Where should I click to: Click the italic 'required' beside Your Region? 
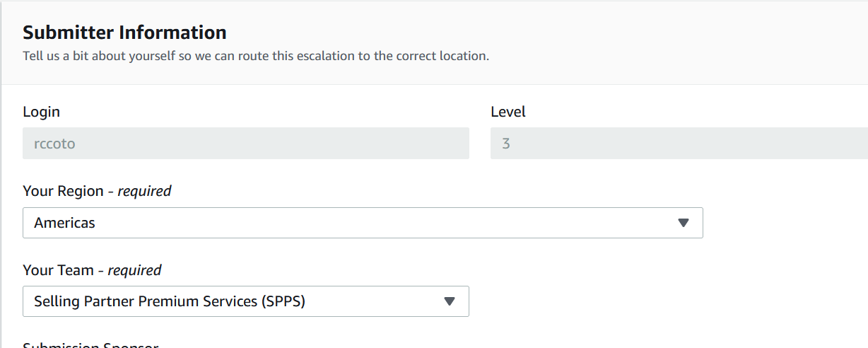(x=145, y=191)
